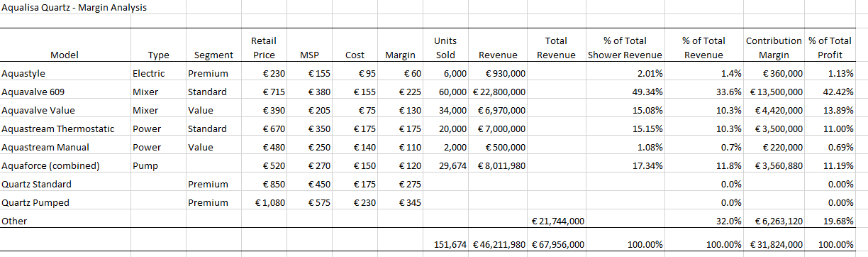Click revenue cell € 500,000
The width and height of the screenshot is (868, 257).
point(505,147)
